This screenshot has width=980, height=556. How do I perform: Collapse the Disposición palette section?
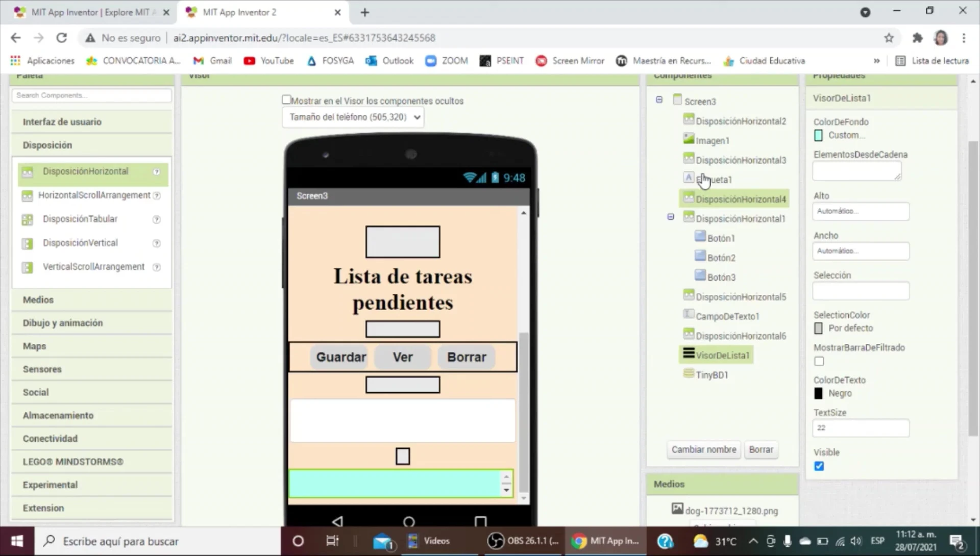click(x=92, y=145)
